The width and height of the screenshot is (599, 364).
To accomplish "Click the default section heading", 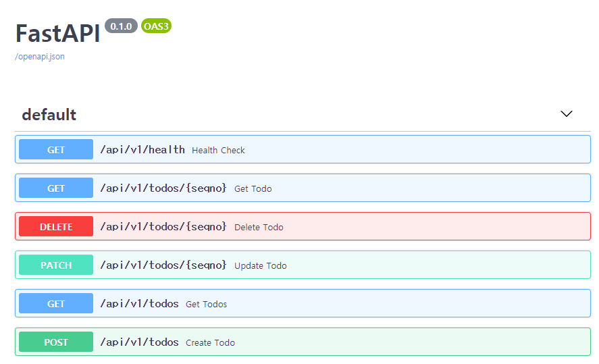I will click(49, 115).
